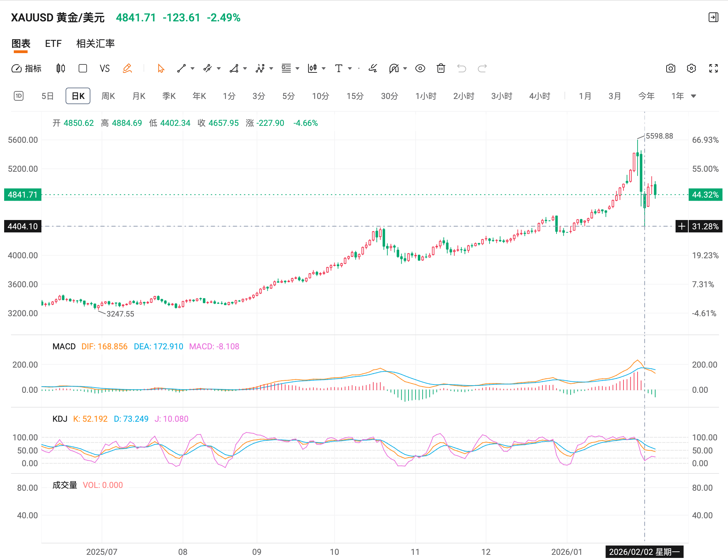Open chart settings gear icon
This screenshot has width=728, height=560.
[691, 68]
